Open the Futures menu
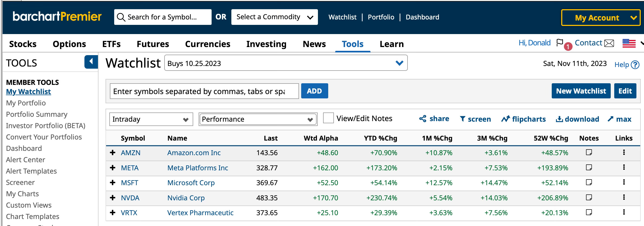The image size is (644, 226). 153,44
